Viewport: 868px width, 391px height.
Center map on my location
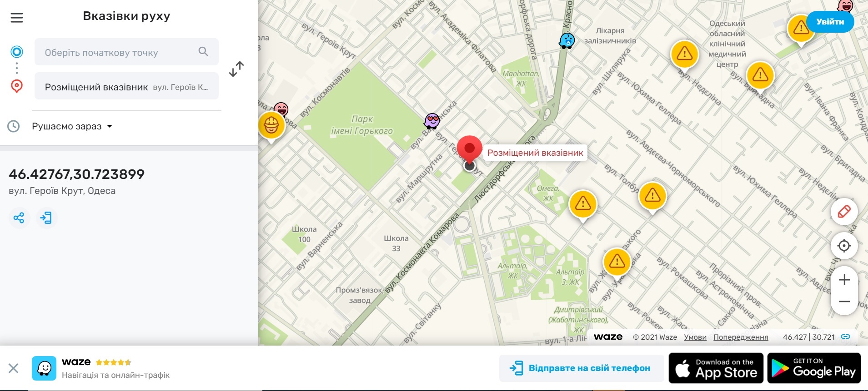tap(844, 246)
